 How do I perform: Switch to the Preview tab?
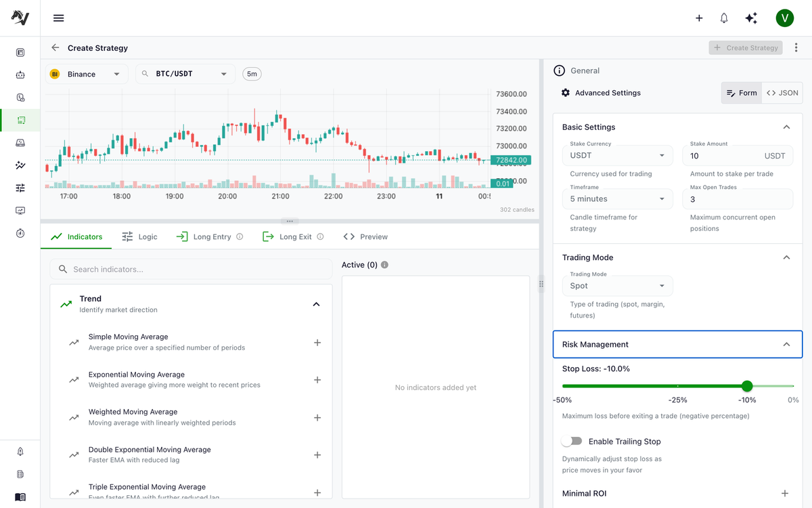coord(365,236)
